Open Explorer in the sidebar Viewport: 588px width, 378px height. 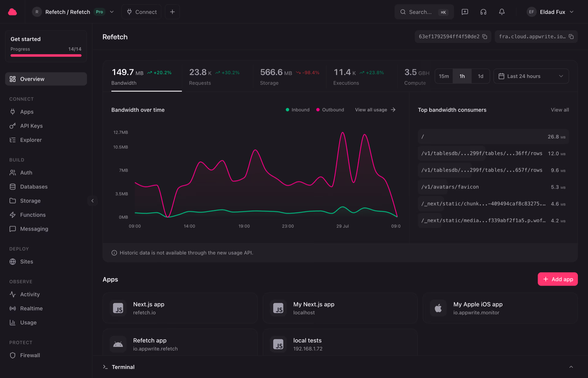tap(46, 140)
